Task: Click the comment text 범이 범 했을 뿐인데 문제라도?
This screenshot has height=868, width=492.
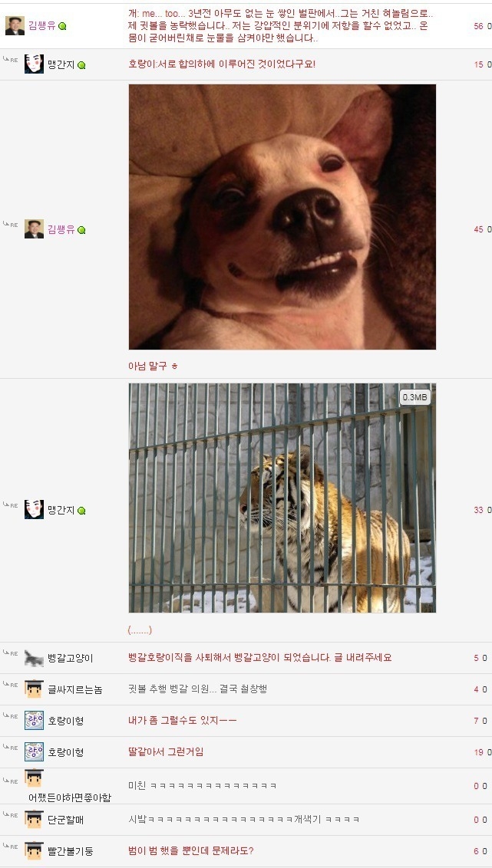Action: (191, 851)
